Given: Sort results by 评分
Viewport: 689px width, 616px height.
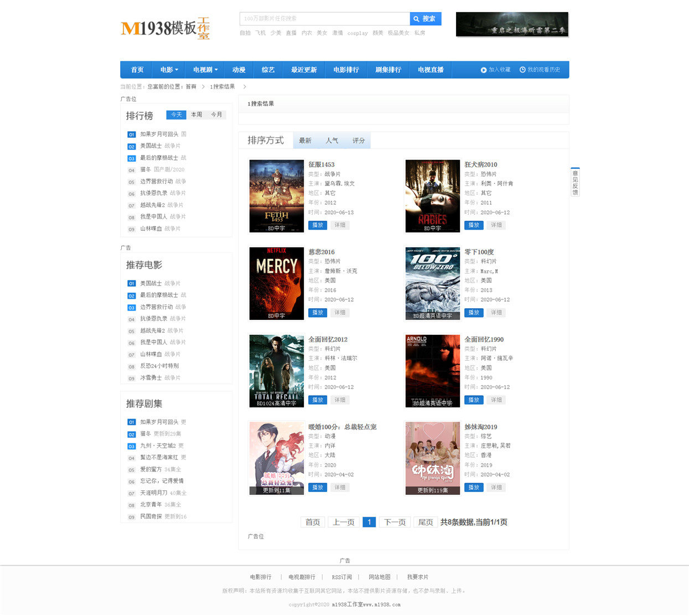Looking at the screenshot, I should 359,141.
